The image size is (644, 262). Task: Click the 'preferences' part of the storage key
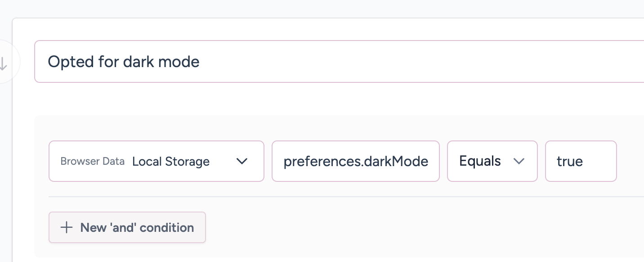pyautogui.click(x=324, y=161)
